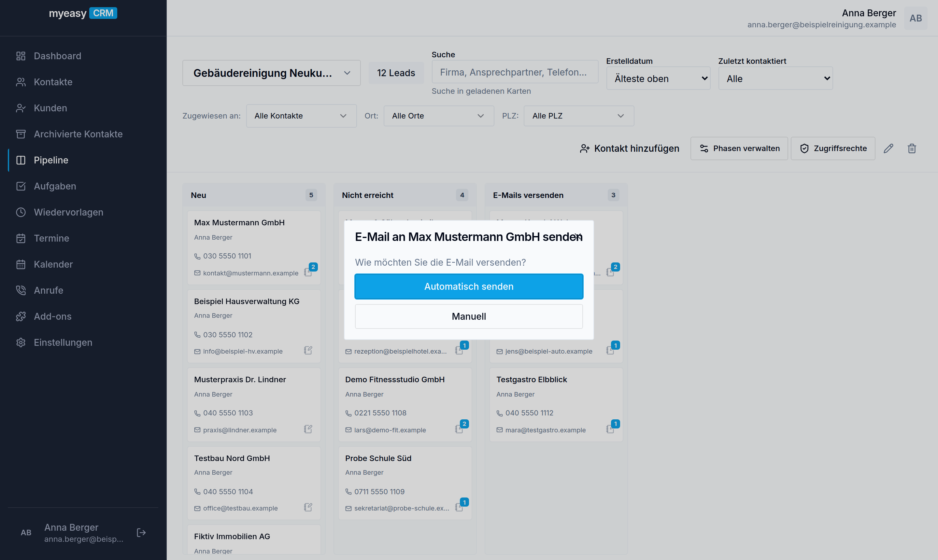Open notes icon on Testgastro Elbblick card
The width and height of the screenshot is (938, 560).
[x=610, y=429]
